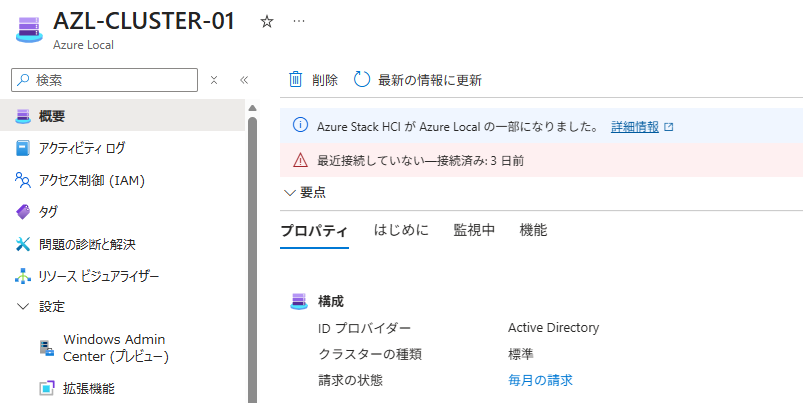Click the trash icon to delete (削除)

(x=296, y=80)
